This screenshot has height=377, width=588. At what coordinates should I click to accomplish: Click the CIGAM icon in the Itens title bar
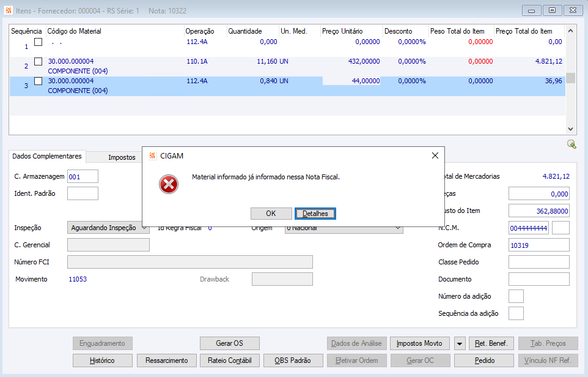coord(8,10)
